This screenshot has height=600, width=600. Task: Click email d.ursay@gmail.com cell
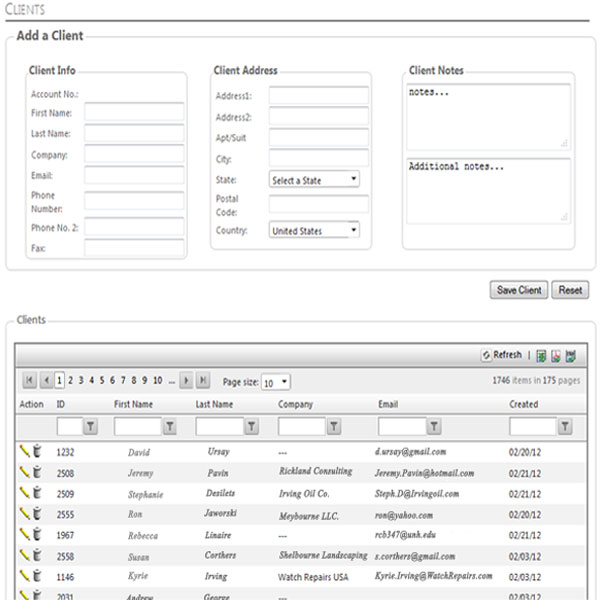pyautogui.click(x=410, y=452)
